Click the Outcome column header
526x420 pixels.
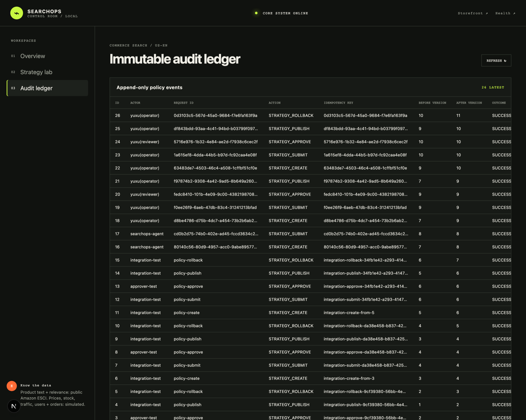(x=499, y=103)
